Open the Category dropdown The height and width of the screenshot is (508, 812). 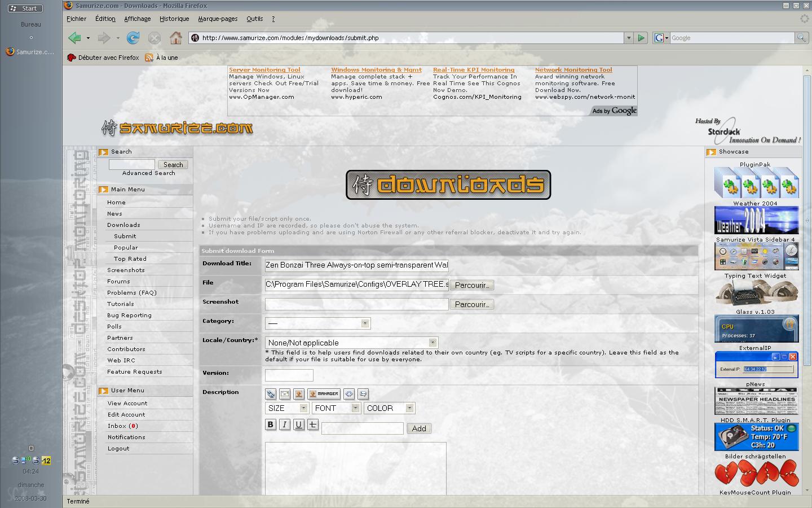pos(317,323)
